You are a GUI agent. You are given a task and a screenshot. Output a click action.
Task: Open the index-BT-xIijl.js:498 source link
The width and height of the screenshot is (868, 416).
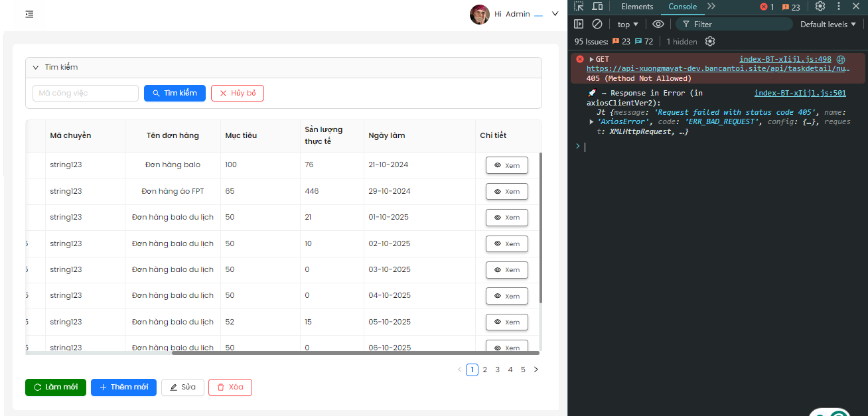point(785,59)
